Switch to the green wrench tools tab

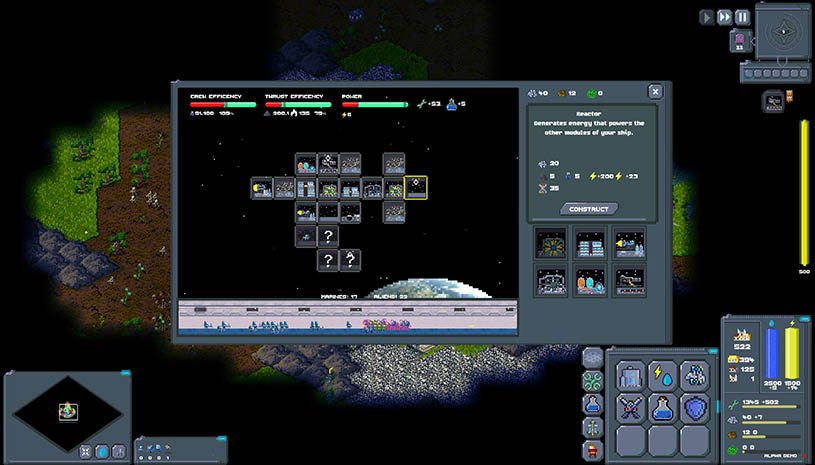pos(593,380)
